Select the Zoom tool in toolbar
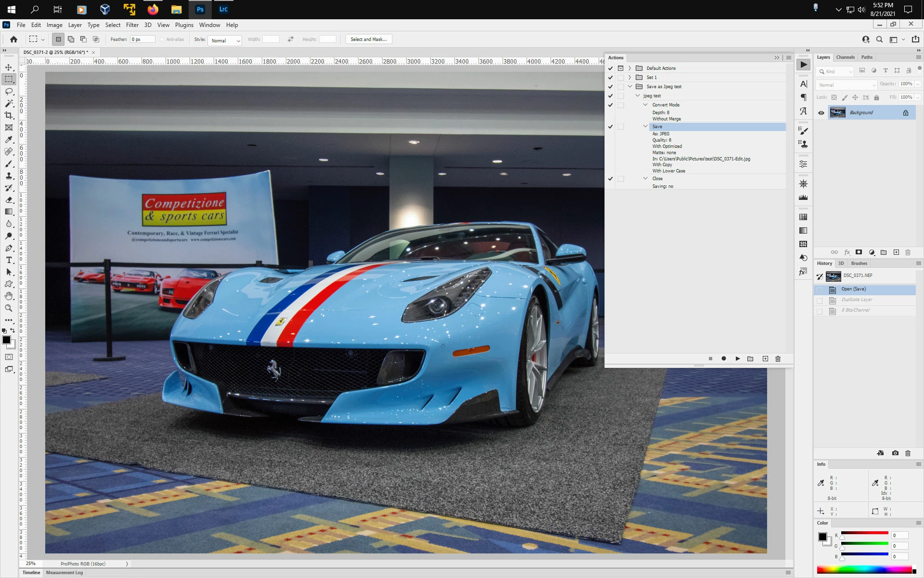The image size is (924, 578). (x=9, y=308)
